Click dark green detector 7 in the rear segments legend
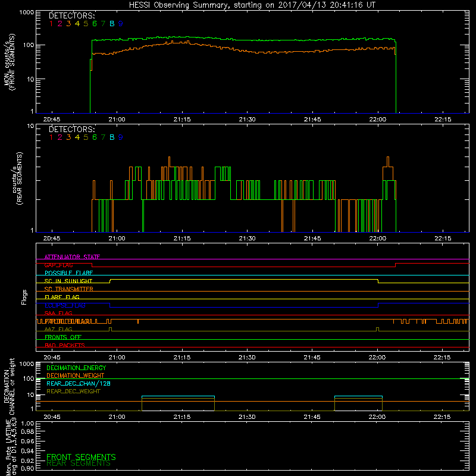This screenshot has width=476, height=476. click(x=103, y=137)
